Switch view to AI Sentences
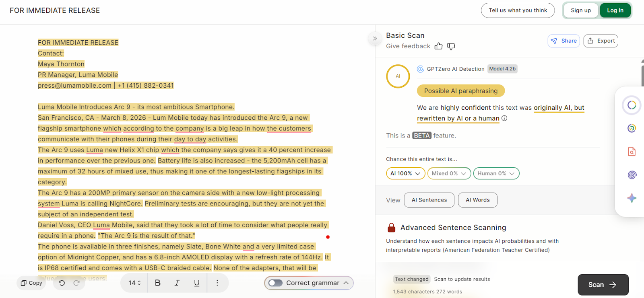 click(429, 200)
